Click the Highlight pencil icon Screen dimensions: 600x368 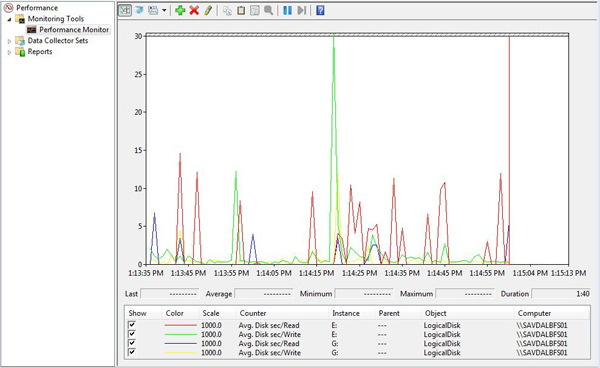(x=208, y=10)
